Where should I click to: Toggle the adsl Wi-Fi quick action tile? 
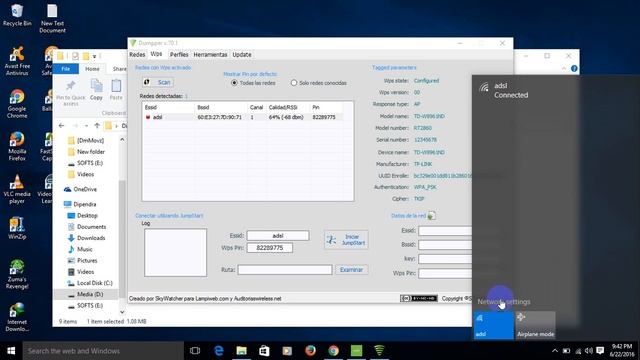[493, 325]
